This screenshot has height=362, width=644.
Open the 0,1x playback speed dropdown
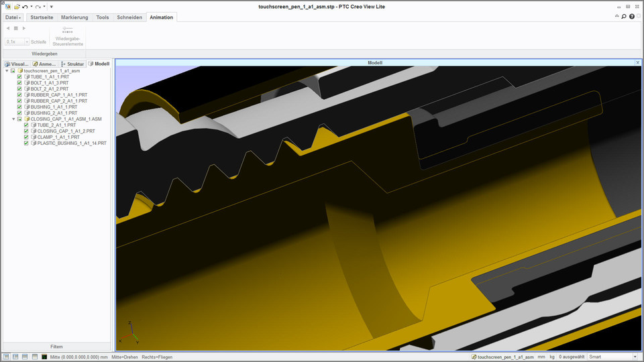point(27,42)
